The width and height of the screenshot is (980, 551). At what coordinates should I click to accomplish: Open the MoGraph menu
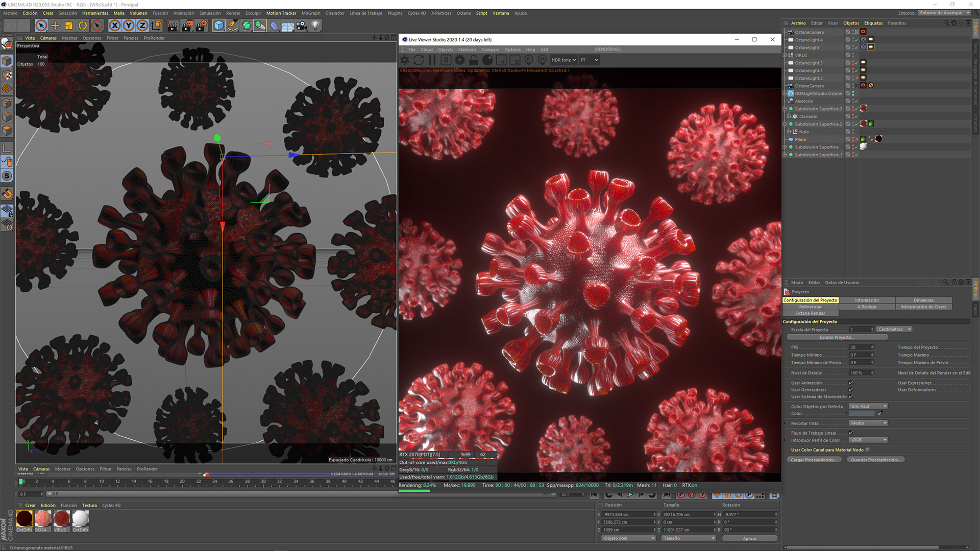point(310,13)
